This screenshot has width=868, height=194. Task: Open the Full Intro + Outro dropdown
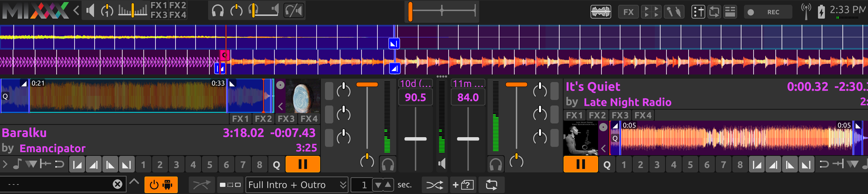coord(297,185)
